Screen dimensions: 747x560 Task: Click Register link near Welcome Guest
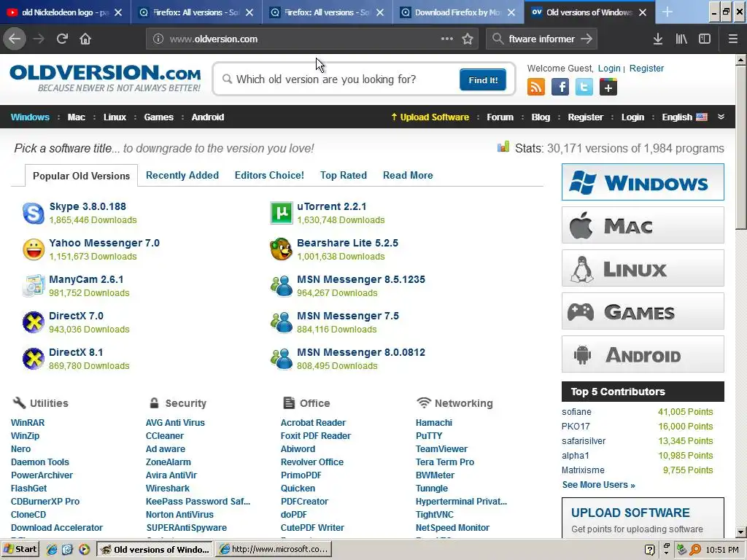pyautogui.click(x=646, y=68)
